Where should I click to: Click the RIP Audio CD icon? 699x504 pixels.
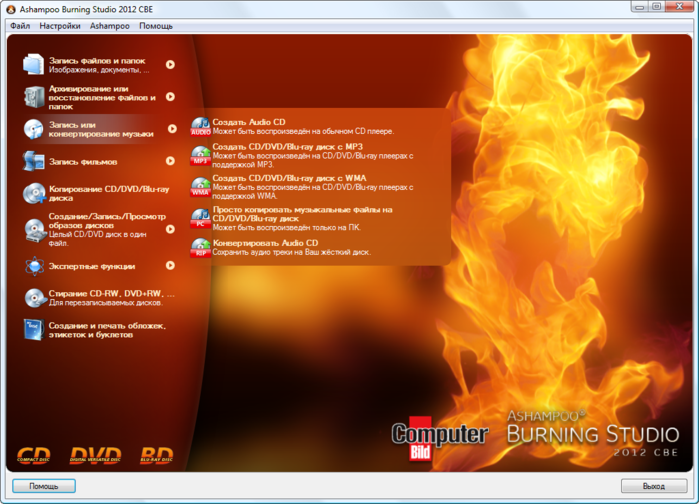click(201, 247)
